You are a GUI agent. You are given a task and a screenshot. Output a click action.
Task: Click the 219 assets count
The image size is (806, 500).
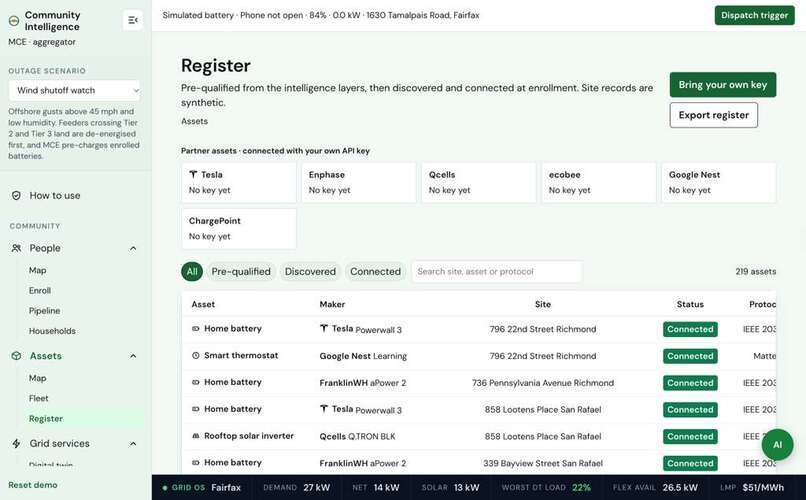click(x=756, y=271)
